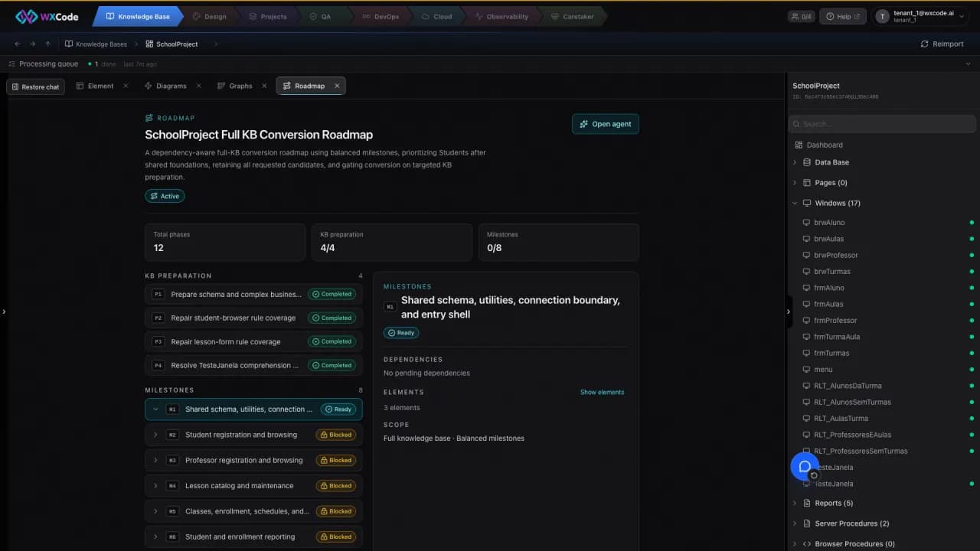The height and width of the screenshot is (551, 980).
Task: Open the DevOps top tab
Action: (x=381, y=16)
